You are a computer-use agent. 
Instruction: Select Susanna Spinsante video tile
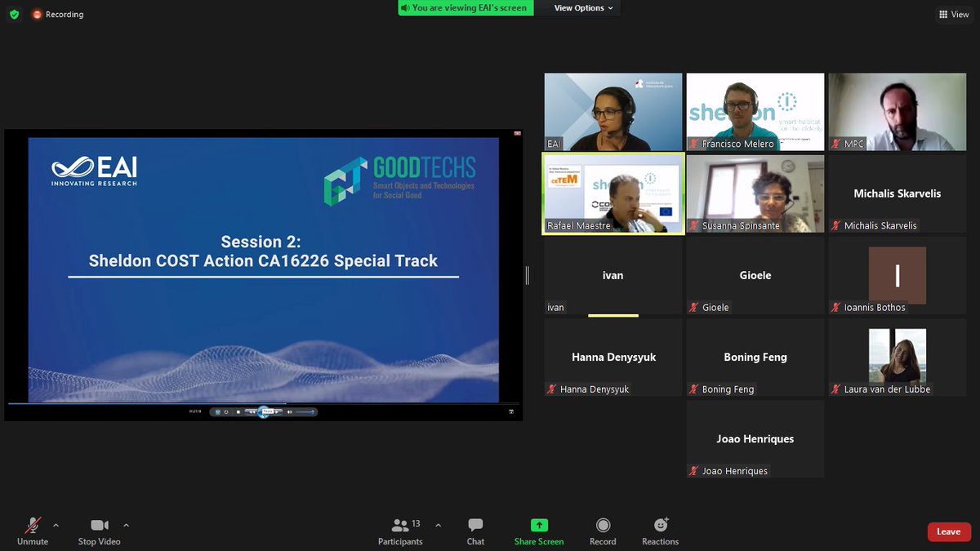pos(755,194)
